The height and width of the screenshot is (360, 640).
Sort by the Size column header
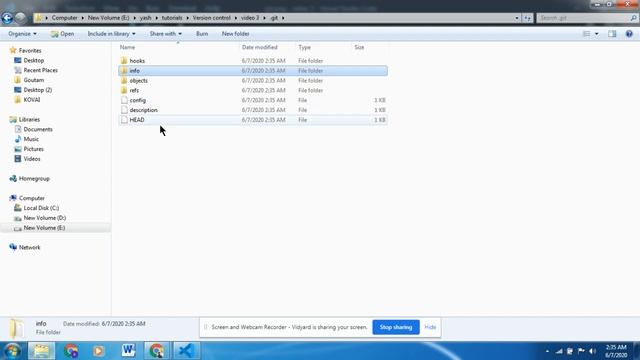359,47
